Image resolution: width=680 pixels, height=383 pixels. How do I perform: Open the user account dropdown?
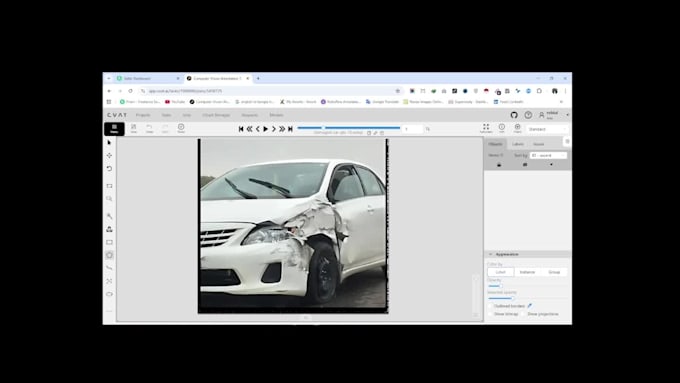click(554, 115)
